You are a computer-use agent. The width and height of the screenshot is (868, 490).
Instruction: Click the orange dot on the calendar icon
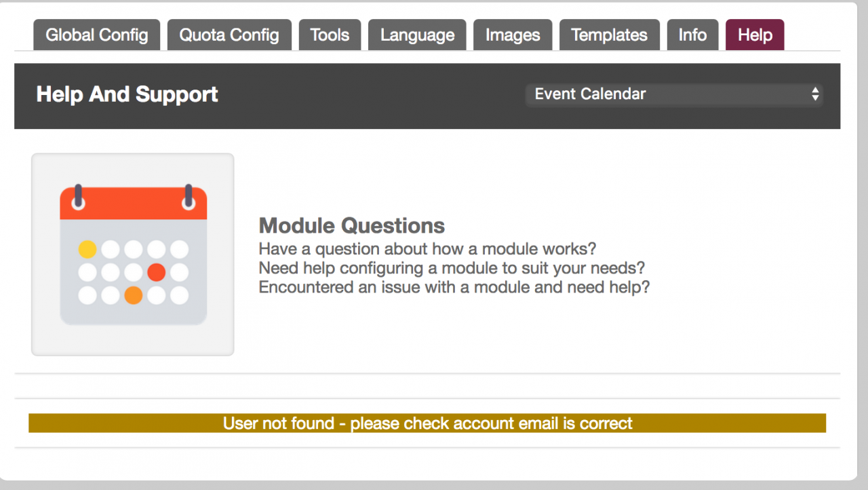coord(134,296)
